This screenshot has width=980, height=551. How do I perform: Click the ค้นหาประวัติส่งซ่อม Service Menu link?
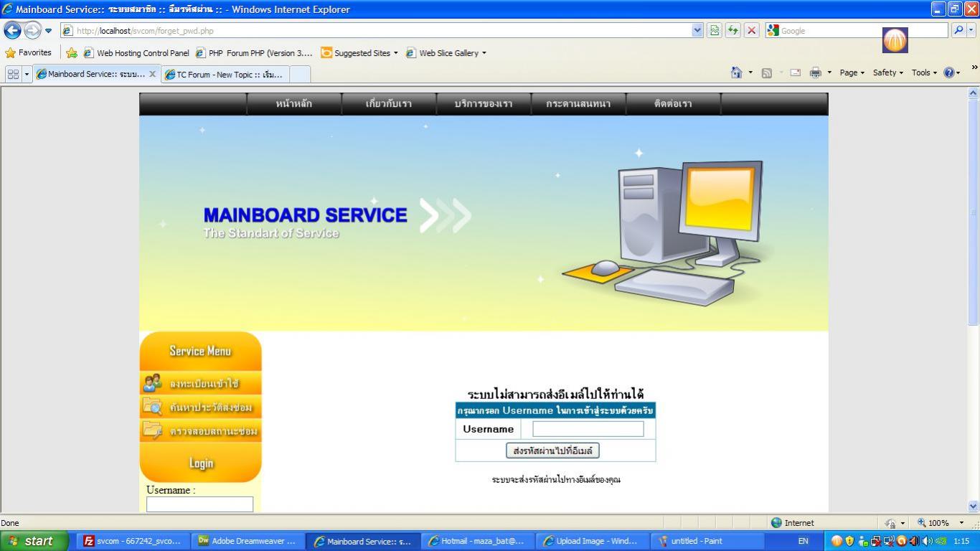[211, 408]
